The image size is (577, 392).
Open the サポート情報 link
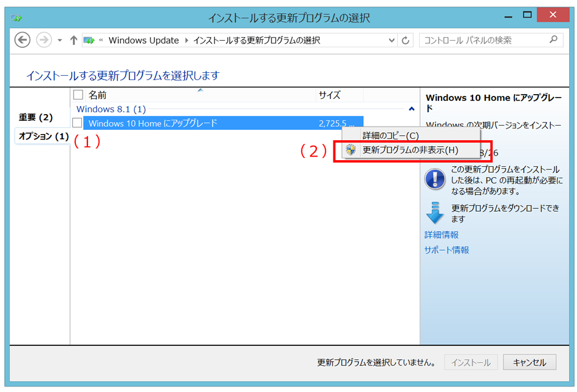point(446,250)
